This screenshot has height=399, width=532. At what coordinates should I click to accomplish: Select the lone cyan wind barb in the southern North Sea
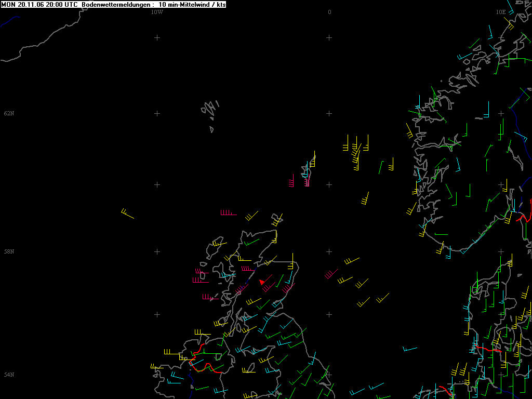pyautogui.click(x=409, y=349)
